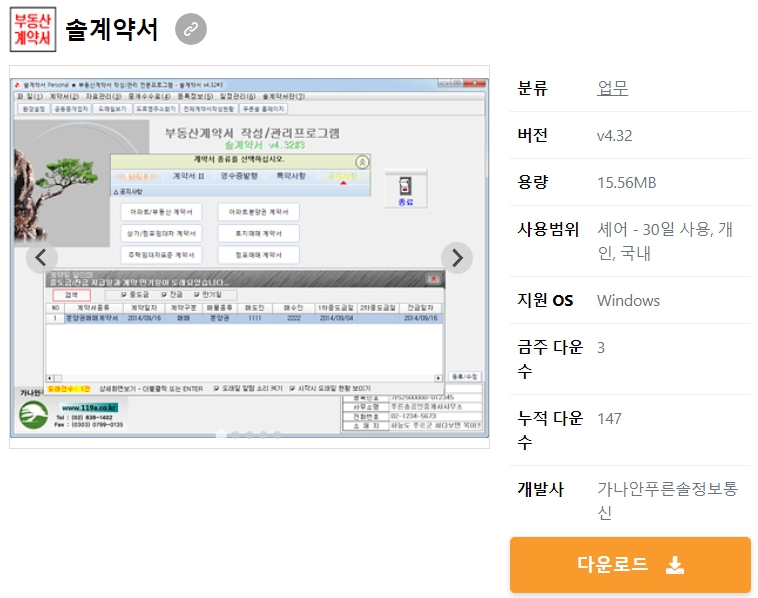The image size is (758, 598).
Task: Show the previous screenshot with left arrow
Action: pyautogui.click(x=42, y=258)
